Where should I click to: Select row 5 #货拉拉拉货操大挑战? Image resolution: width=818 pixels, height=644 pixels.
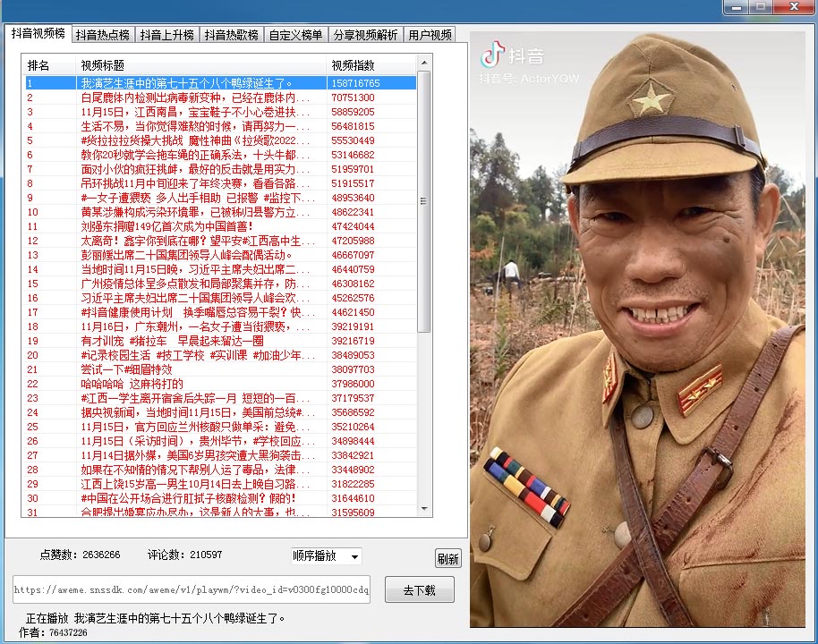click(x=221, y=140)
